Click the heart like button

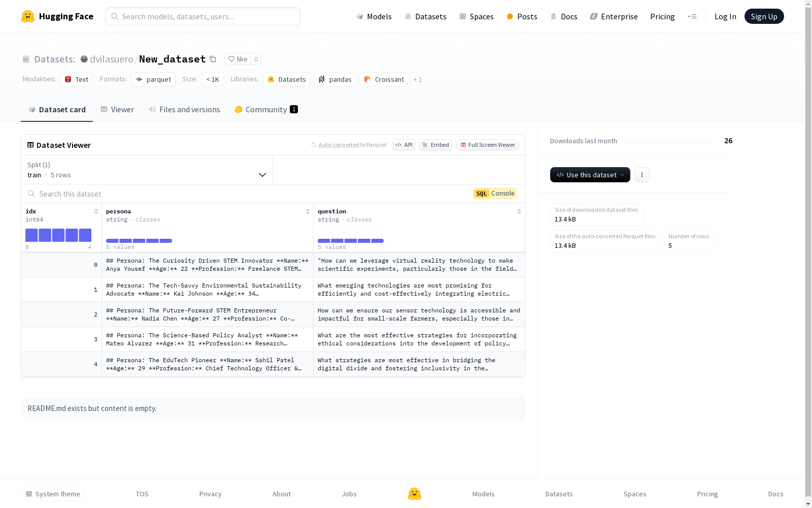(x=238, y=59)
